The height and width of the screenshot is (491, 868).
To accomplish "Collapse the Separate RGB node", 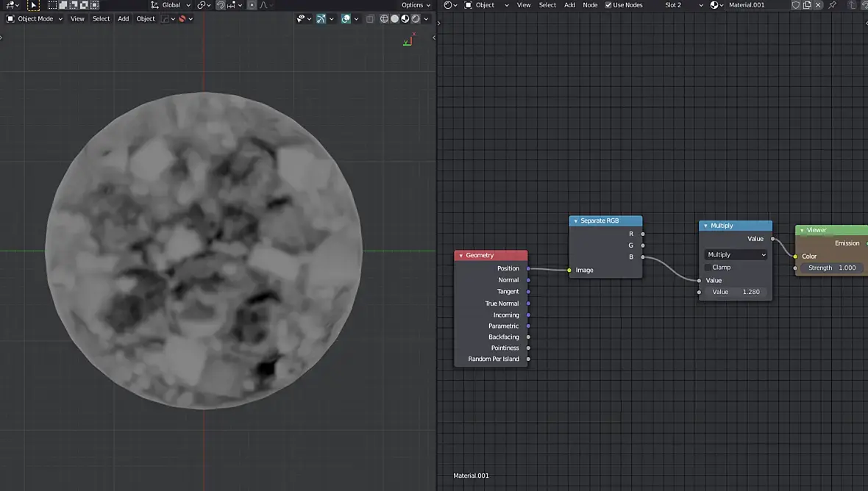I will (x=576, y=221).
